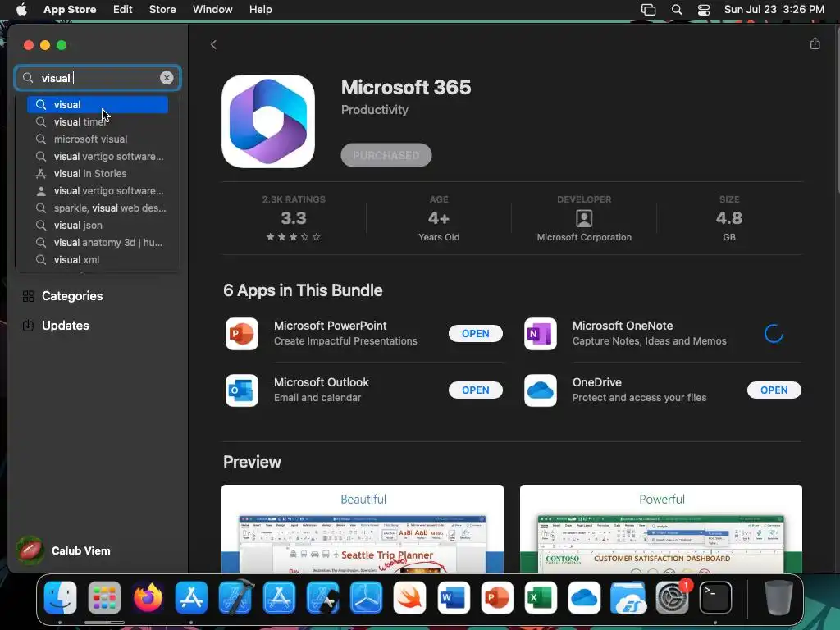Screen dimensions: 840x630
Task: Open the 'Powerful' preview screenshot
Action: (x=661, y=529)
